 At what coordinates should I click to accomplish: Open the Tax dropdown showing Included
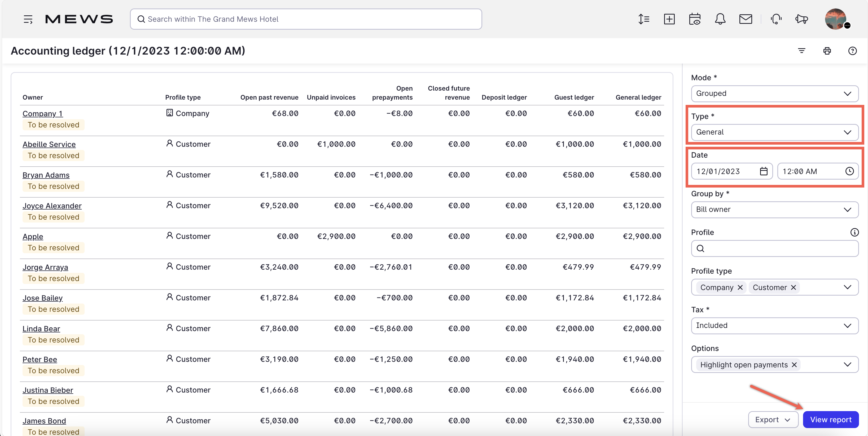(774, 326)
